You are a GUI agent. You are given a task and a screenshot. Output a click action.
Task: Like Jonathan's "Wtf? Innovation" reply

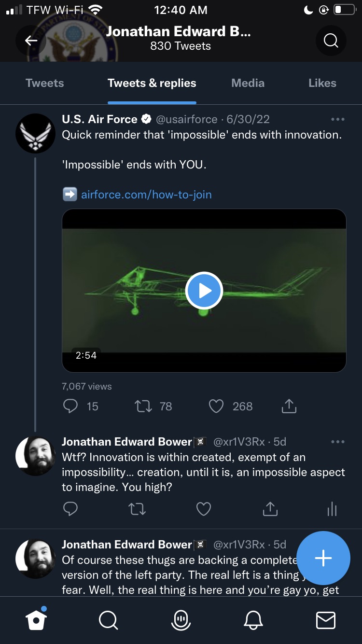(x=204, y=509)
